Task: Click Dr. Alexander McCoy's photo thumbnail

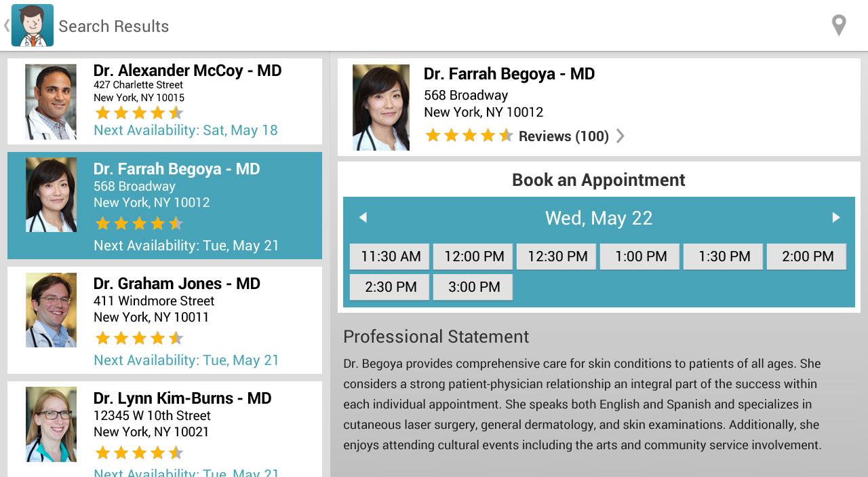Action: pyautogui.click(x=51, y=102)
